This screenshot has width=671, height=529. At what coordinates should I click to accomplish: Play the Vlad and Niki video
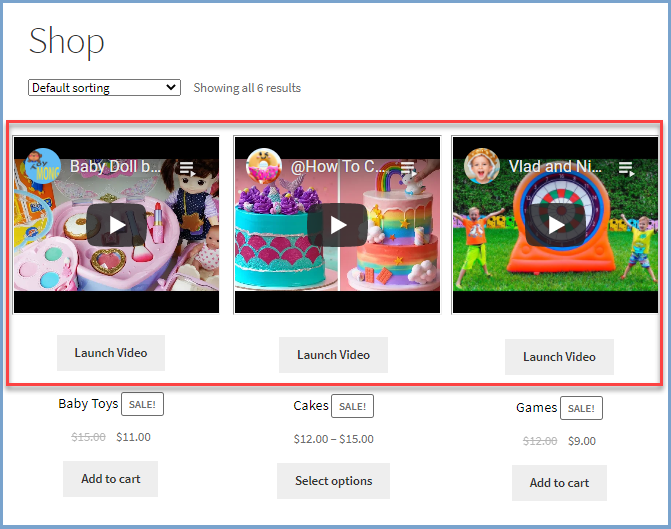pyautogui.click(x=555, y=225)
